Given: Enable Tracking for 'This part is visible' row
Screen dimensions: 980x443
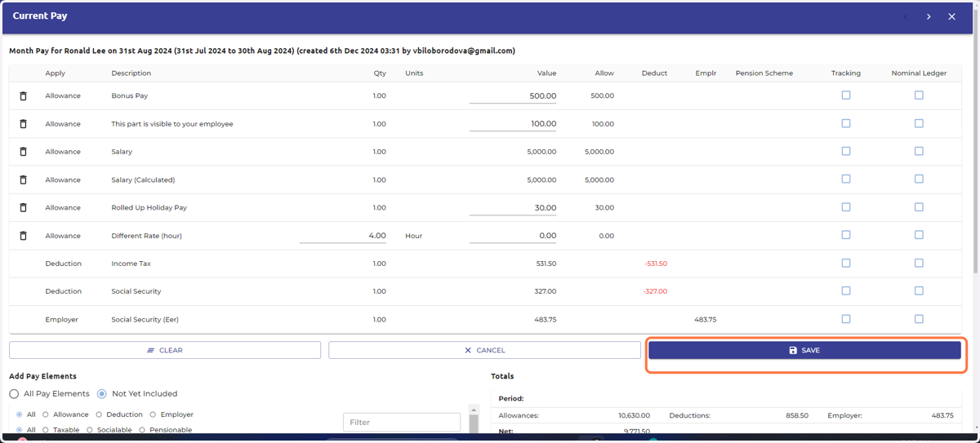Looking at the screenshot, I should [846, 123].
